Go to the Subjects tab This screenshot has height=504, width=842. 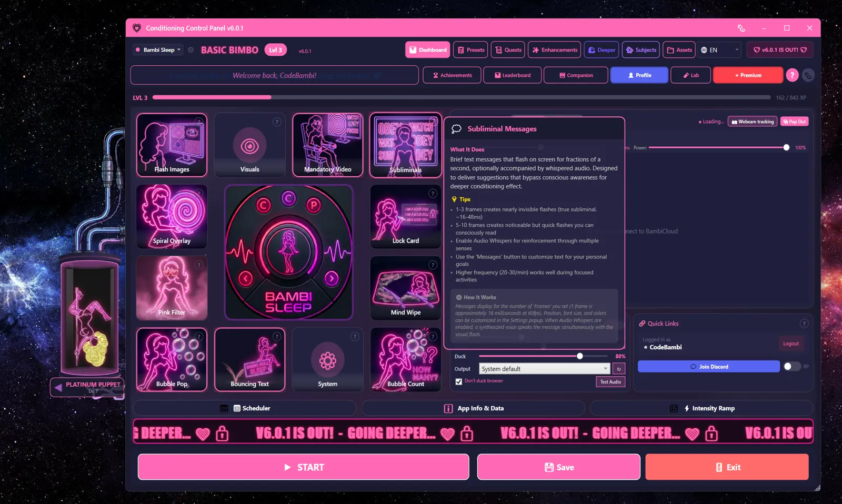[x=641, y=50]
